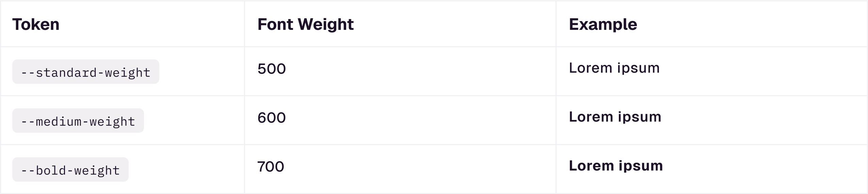Image resolution: width=868 pixels, height=194 pixels.
Task: Click the Token column header
Action: 36,24
